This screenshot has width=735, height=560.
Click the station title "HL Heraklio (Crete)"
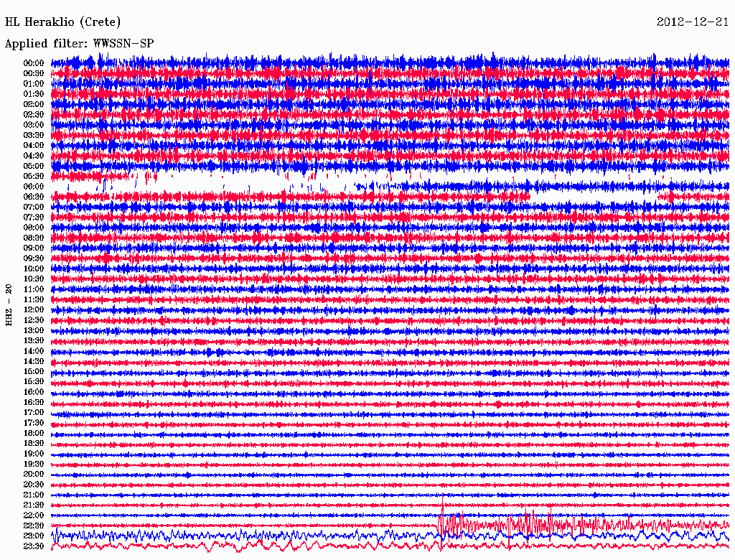(62, 22)
